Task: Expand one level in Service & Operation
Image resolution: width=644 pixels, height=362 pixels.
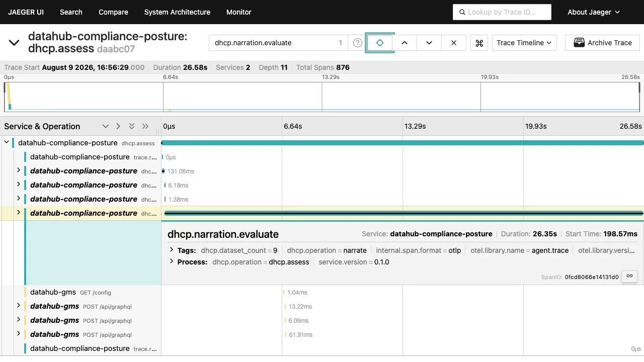Action: pos(105,126)
